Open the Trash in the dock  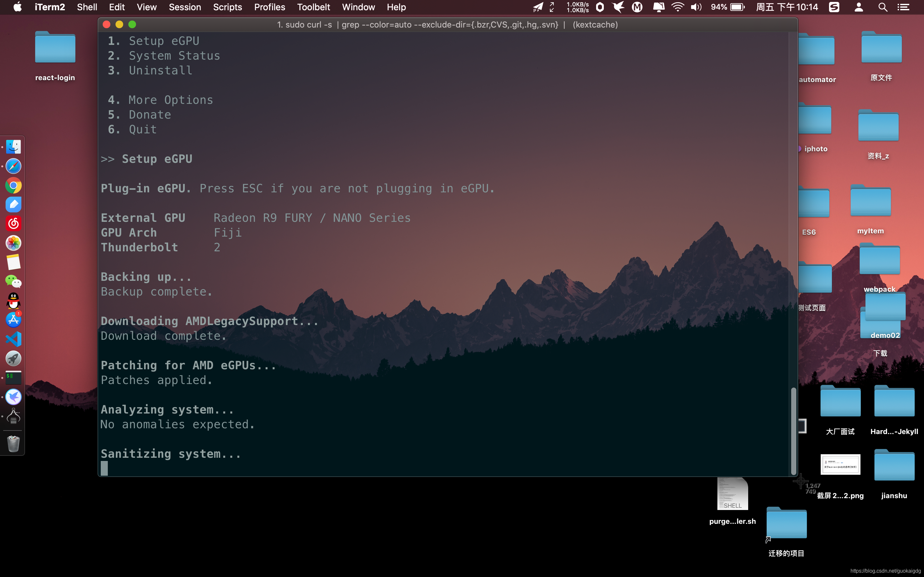pyautogui.click(x=13, y=444)
